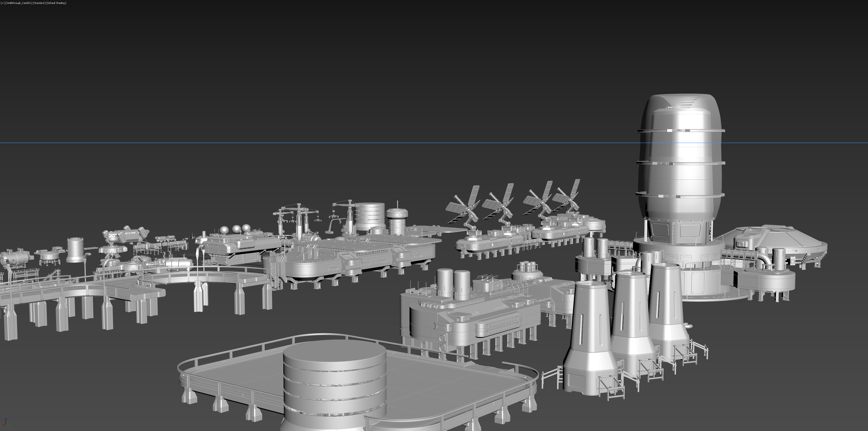Click the XYZ axis gizmo in the corner
This screenshot has width=868, height=431.
pyautogui.click(x=6, y=423)
